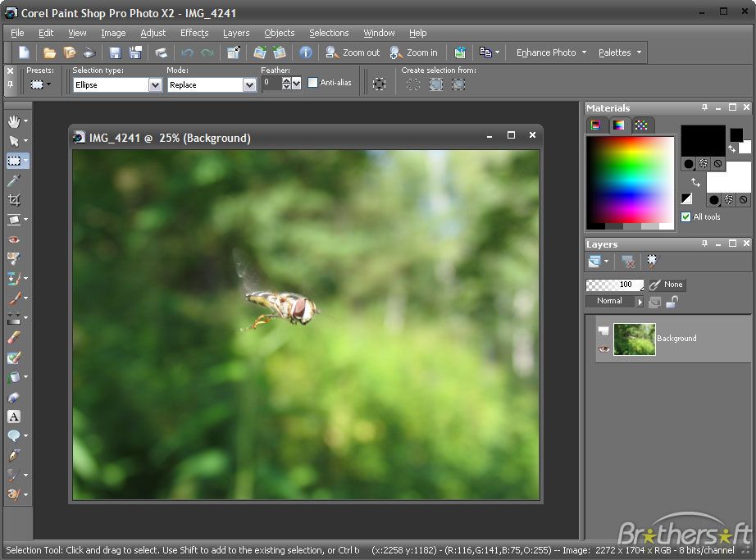
Task: Select the Pan hand tool
Action: (x=14, y=121)
